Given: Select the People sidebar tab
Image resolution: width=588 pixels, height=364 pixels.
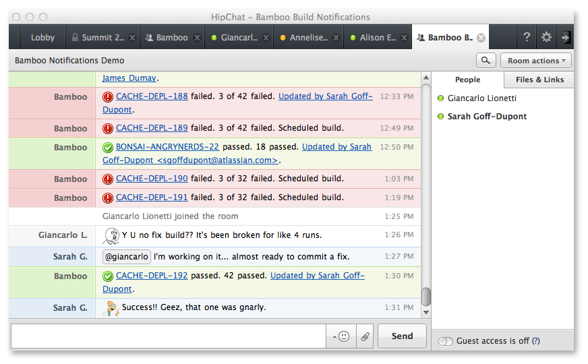Looking at the screenshot, I should click(467, 80).
